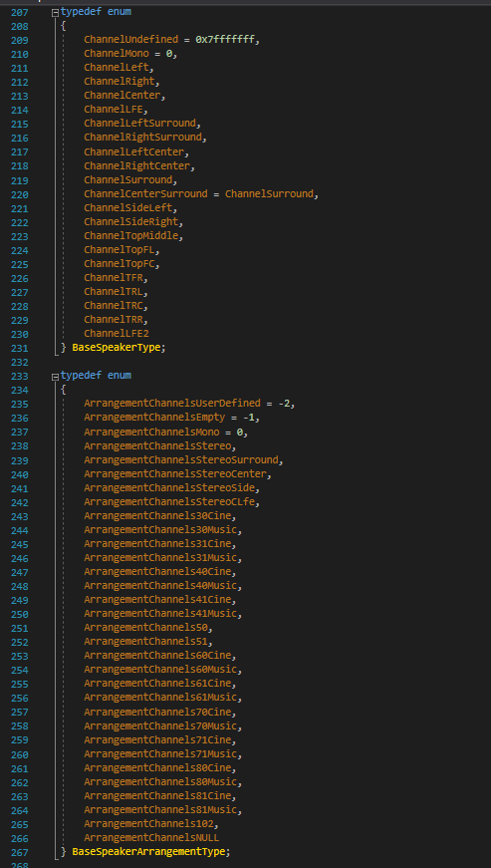Screen dimensions: 491x868
Task: Place cursor on ChannelLeft,
Action: 119,68
